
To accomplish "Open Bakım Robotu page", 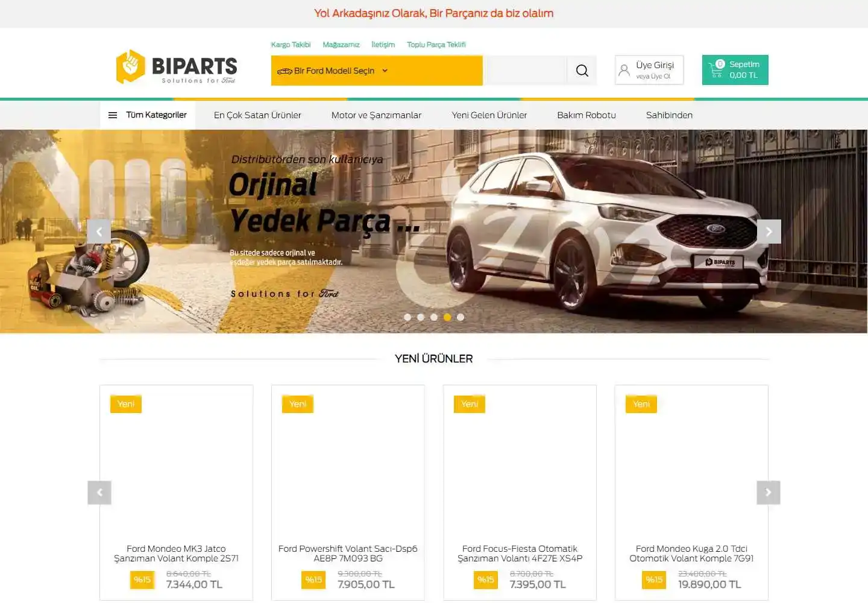I will point(587,115).
